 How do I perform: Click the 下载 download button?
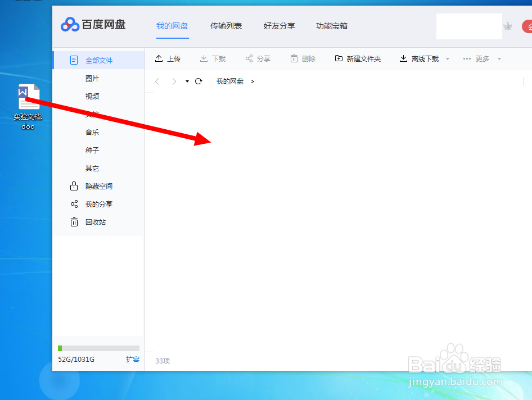[213, 58]
